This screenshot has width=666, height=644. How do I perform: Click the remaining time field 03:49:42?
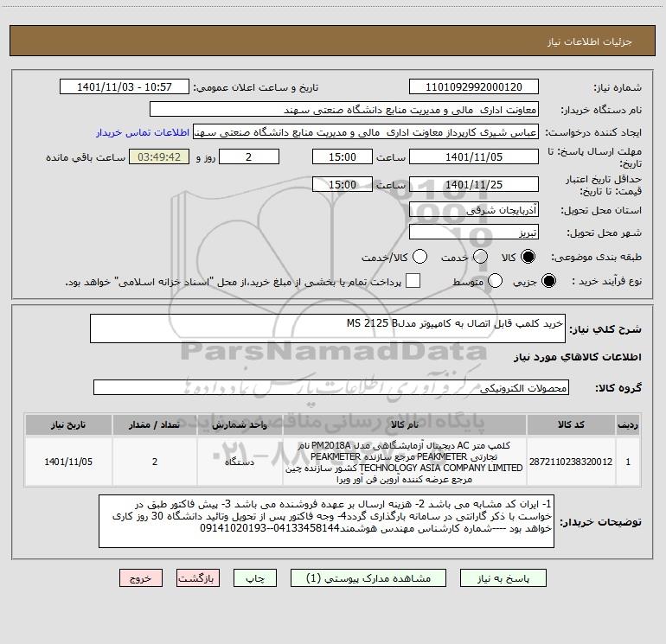(x=159, y=156)
